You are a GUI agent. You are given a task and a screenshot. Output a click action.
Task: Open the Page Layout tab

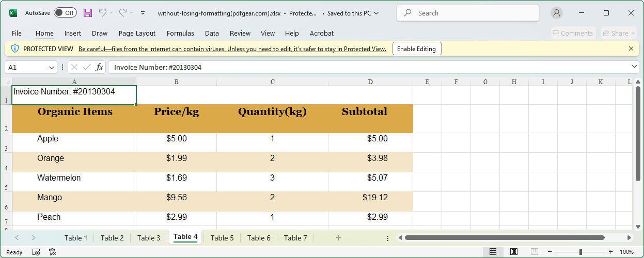click(x=137, y=33)
